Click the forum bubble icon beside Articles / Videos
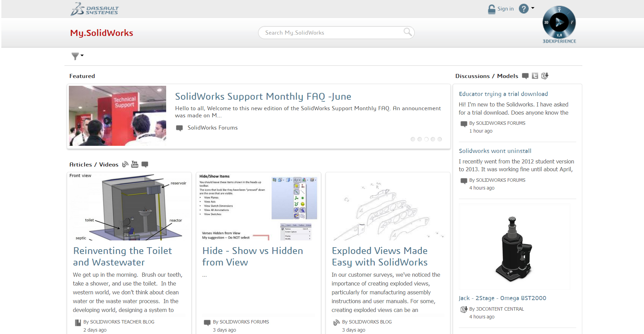This screenshot has height=334, width=644. [x=145, y=164]
